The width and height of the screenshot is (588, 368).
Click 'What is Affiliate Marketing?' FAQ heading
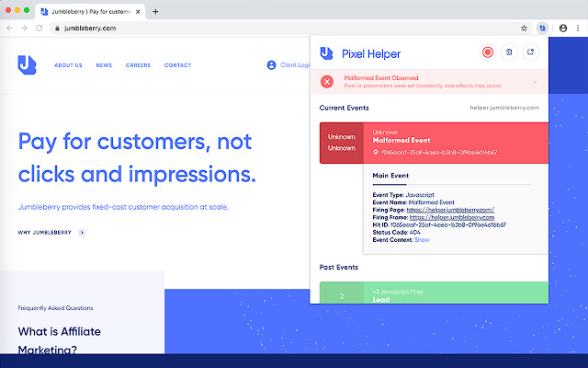59,341
